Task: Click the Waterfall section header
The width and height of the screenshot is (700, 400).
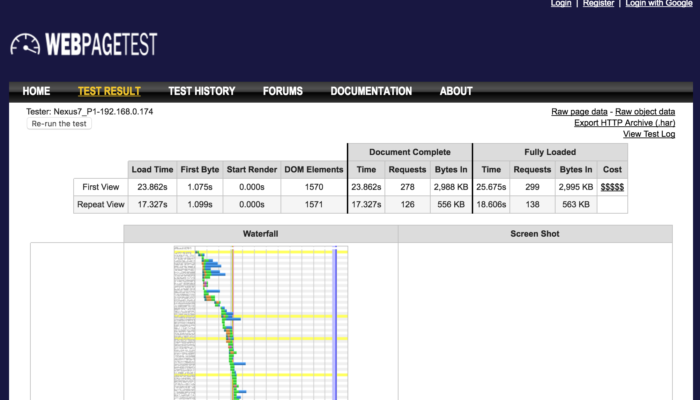Action: pos(261,234)
